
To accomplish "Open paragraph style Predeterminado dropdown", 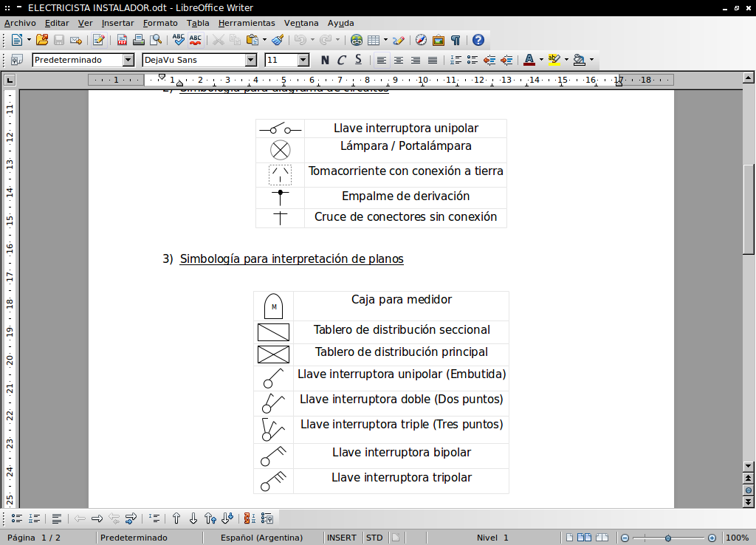I will (x=128, y=60).
